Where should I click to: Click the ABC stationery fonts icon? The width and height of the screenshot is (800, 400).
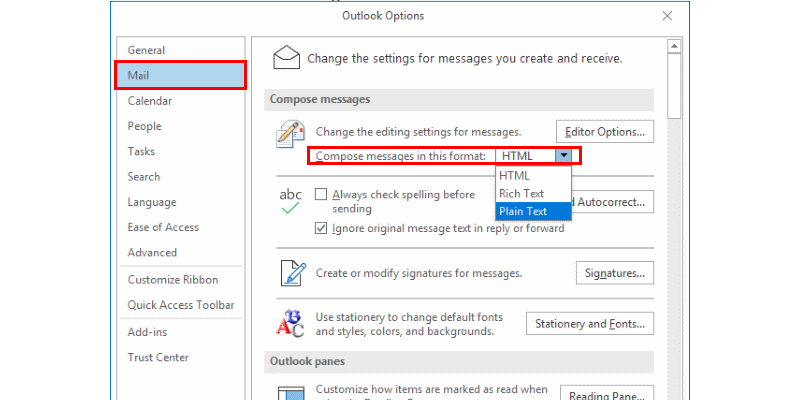[290, 323]
